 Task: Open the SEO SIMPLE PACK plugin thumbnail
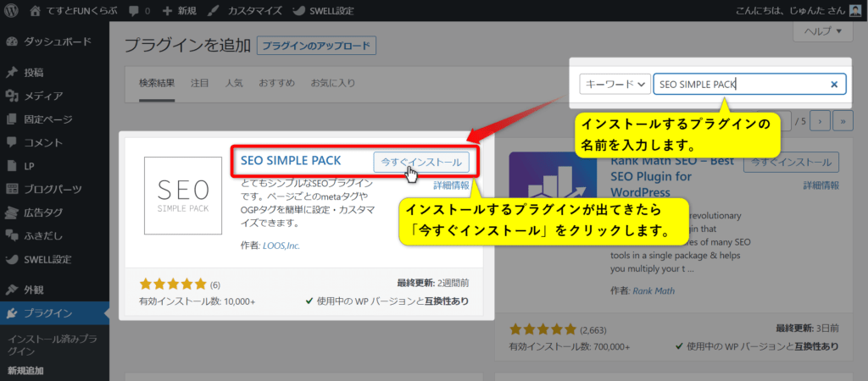coord(183,196)
